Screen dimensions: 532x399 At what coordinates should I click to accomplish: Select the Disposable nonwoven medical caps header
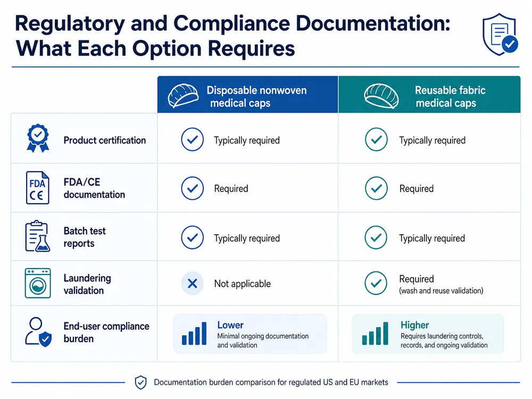coord(248,95)
